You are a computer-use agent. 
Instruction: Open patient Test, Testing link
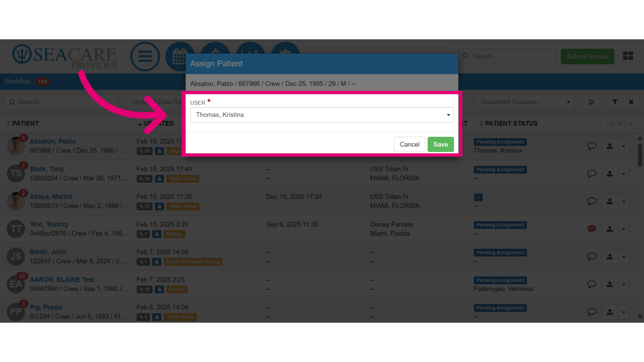click(49, 224)
